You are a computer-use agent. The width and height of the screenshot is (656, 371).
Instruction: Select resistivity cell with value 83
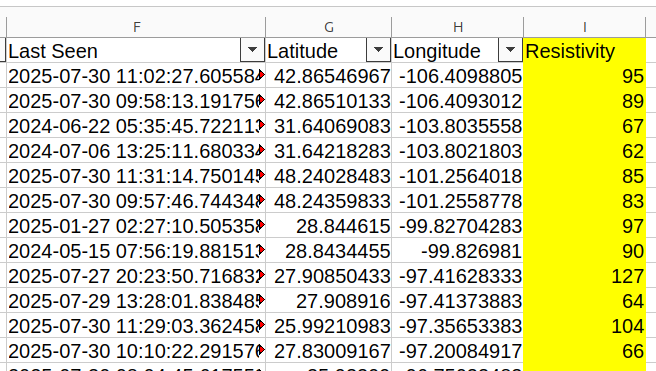click(x=584, y=201)
